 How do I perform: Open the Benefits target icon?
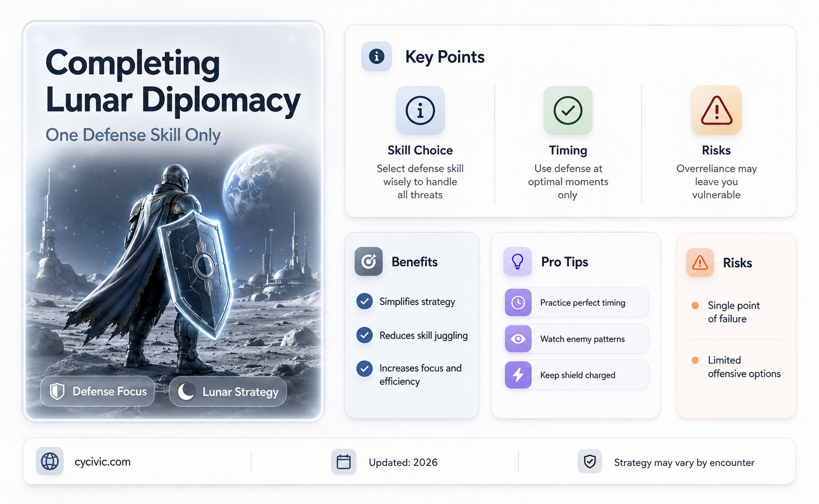click(x=368, y=262)
